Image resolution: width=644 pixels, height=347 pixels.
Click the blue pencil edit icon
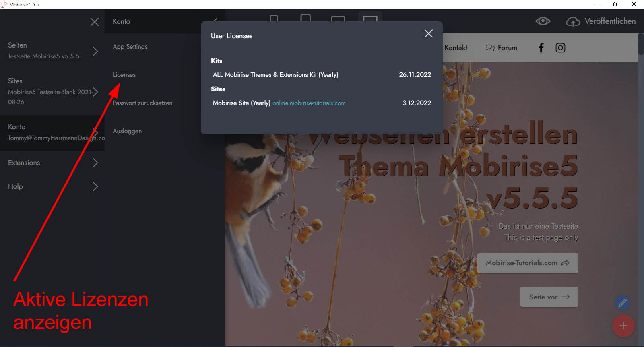[622, 302]
